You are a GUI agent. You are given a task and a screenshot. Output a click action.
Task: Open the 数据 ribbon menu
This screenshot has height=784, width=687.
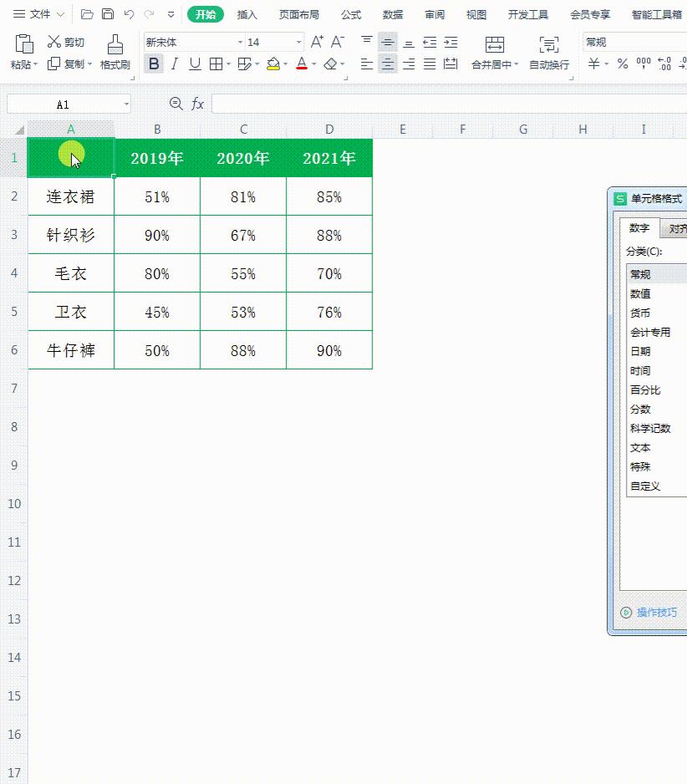[393, 14]
